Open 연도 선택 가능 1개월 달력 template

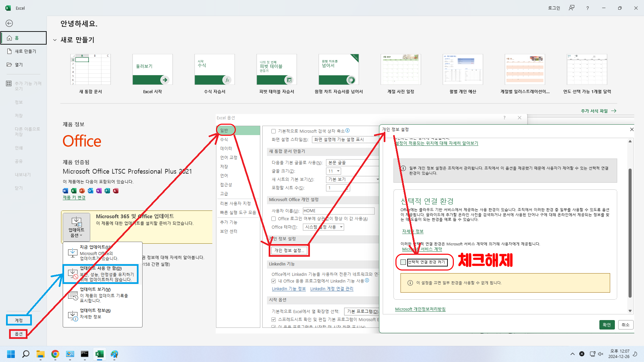587,74
